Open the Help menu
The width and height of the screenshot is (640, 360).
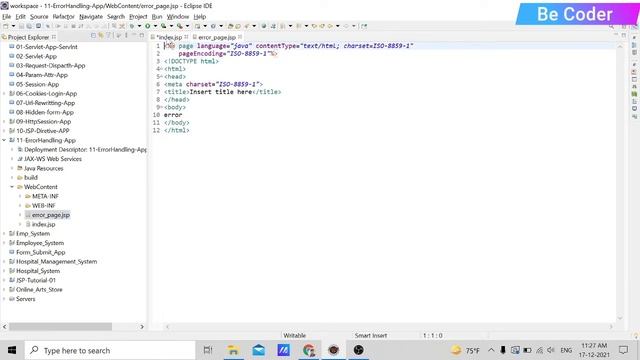(x=200, y=17)
